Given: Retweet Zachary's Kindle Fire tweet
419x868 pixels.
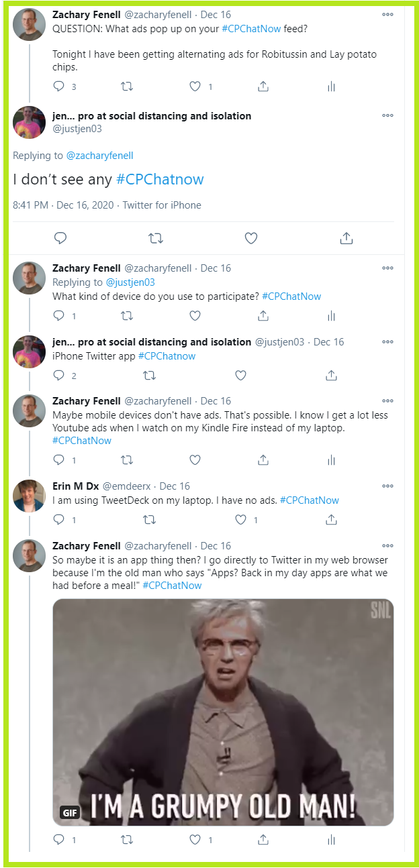Looking at the screenshot, I should click(127, 459).
